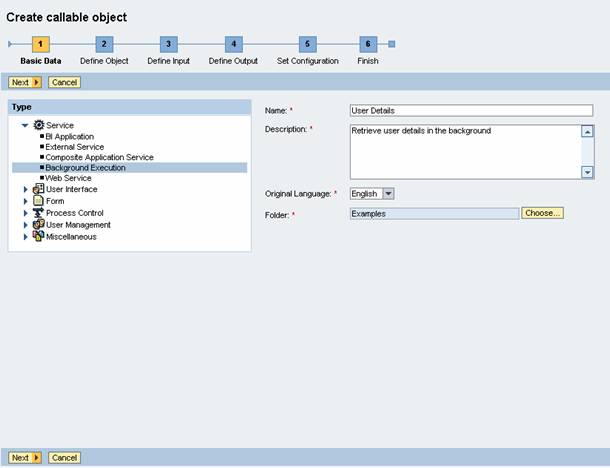The image size is (610, 468).
Task: Click the Miscellaneous category icon
Action: 39,237
